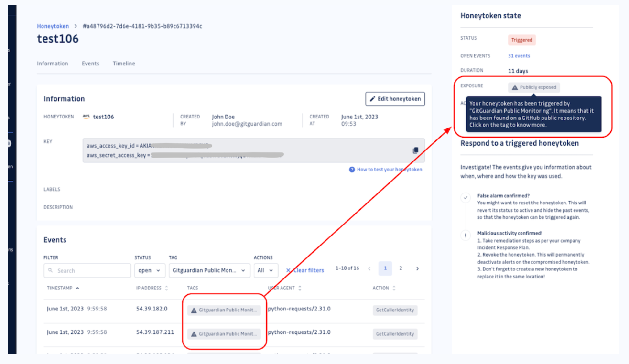Go to previous page arrow

[369, 268]
